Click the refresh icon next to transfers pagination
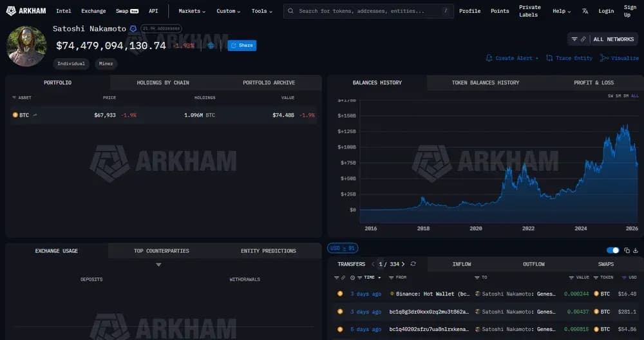 (413, 264)
